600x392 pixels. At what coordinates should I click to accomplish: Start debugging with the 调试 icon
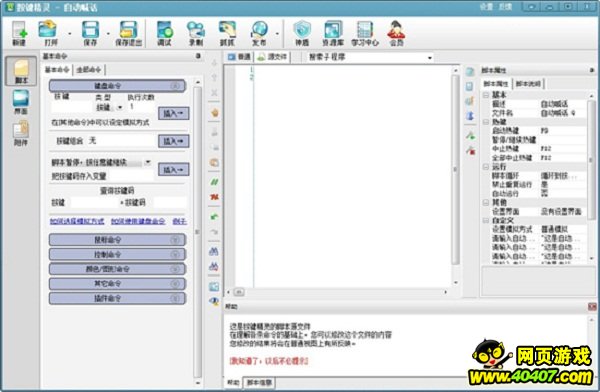point(165,33)
